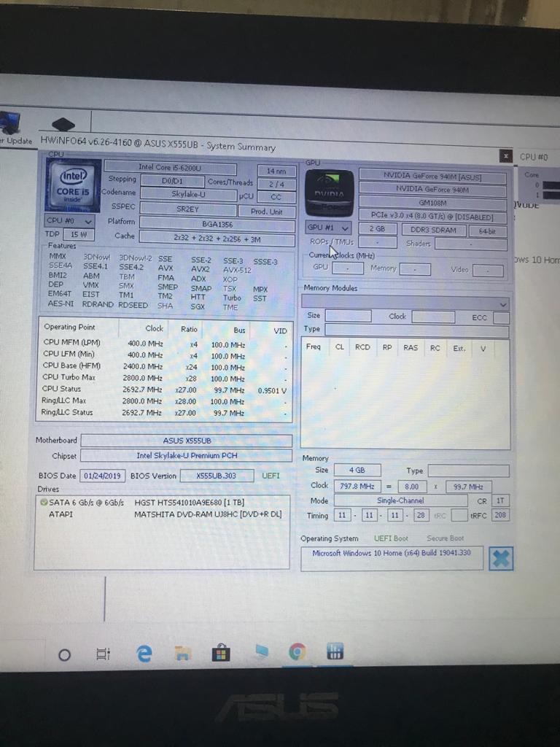This screenshot has width=560, height=747.
Task: Click the Operating Point column header
Action: pos(69,327)
